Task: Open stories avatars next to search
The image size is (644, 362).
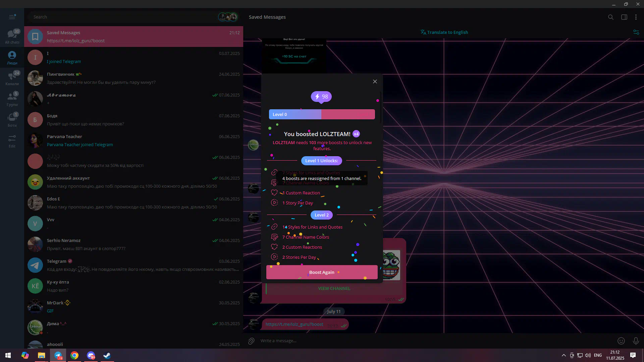Action: 228,17
